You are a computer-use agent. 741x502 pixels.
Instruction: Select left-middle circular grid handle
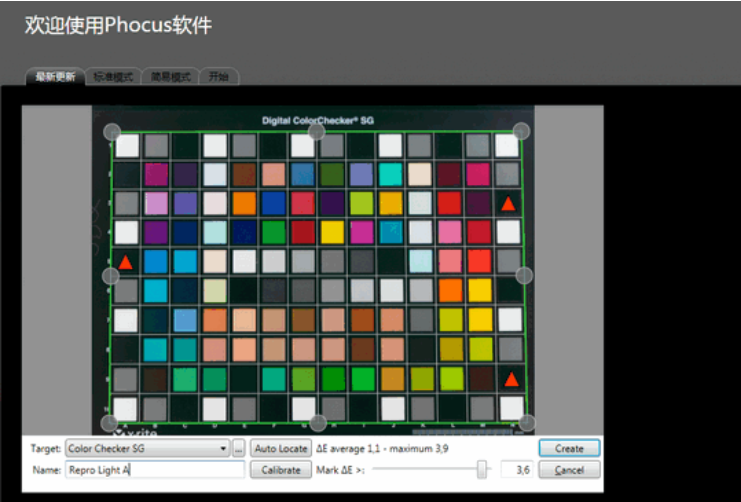112,275
